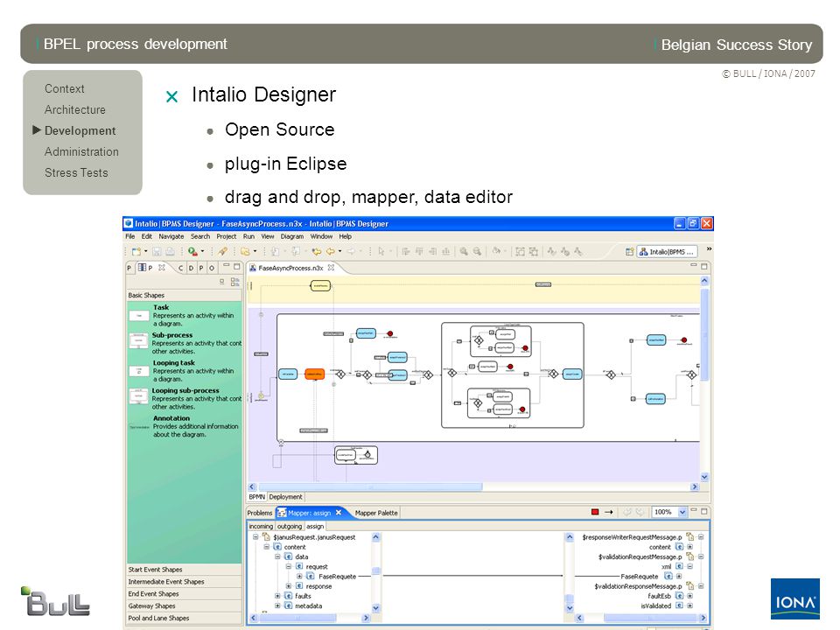Click the select pointer tool icon
This screenshot has width=840, height=630.
click(381, 251)
